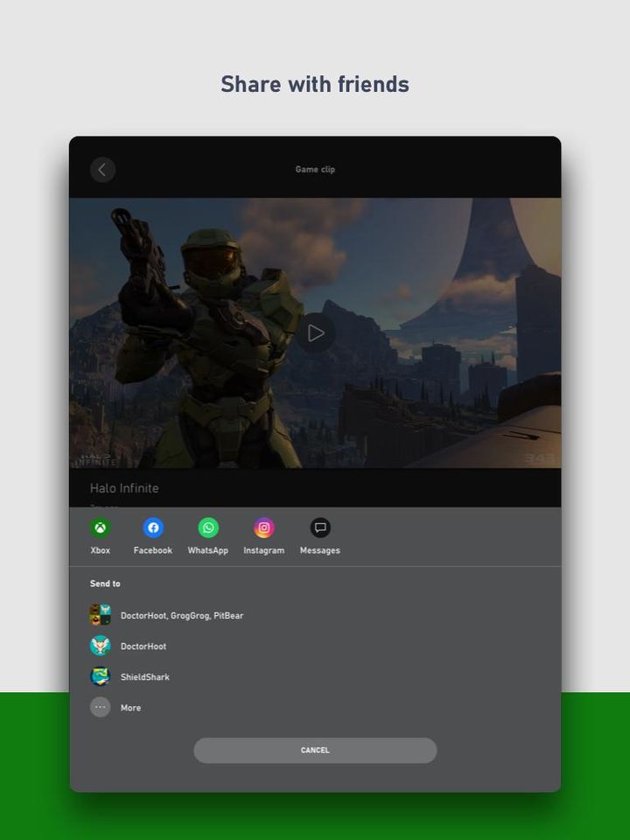This screenshot has height=840, width=630.
Task: Click the Game clip header title
Action: click(x=315, y=170)
